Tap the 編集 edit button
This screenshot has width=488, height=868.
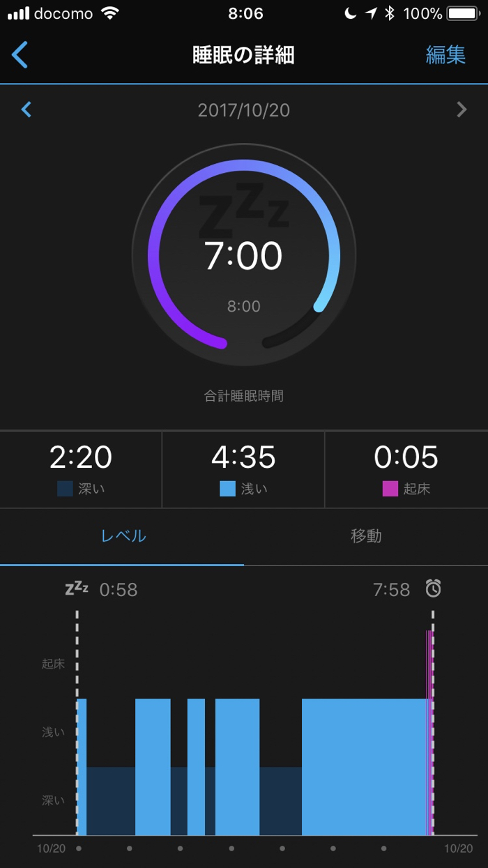click(445, 55)
